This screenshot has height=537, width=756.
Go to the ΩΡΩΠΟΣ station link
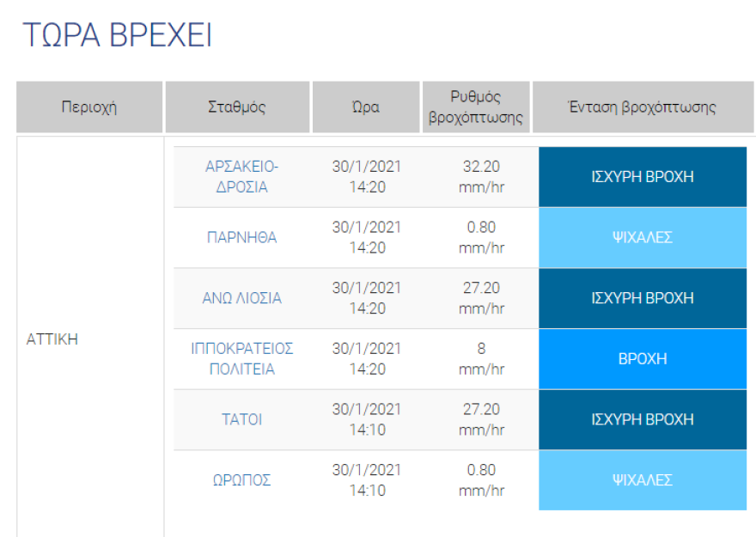(x=241, y=480)
